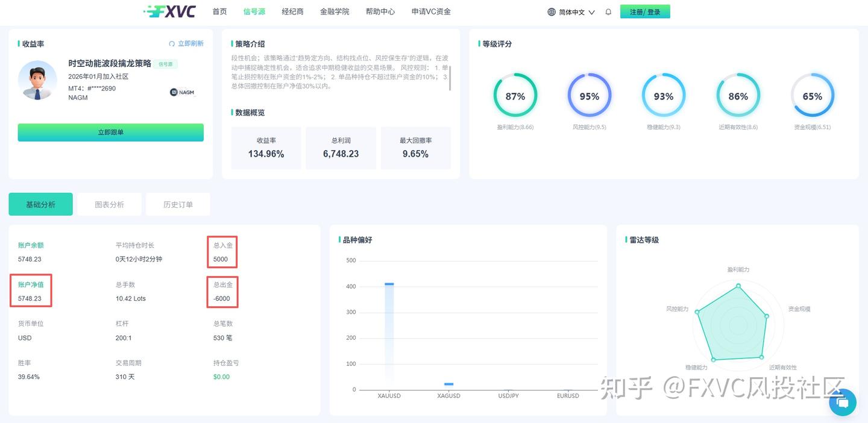The width and height of the screenshot is (868, 423).
Task: Open the 经纪商 navigation menu item
Action: (x=292, y=11)
